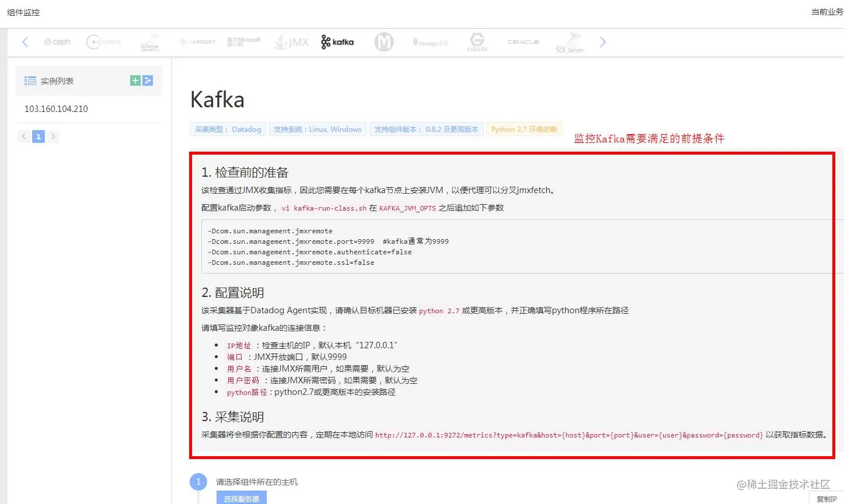The height and width of the screenshot is (504, 844).
Task: Select page 1 in instance pagination
Action: (x=39, y=136)
